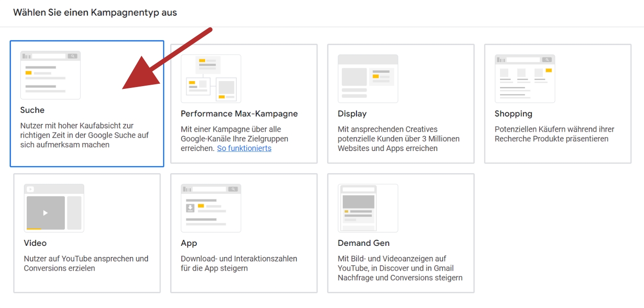Choose the Performance Max-Kampagne title
The image size is (644, 308).
click(x=239, y=114)
